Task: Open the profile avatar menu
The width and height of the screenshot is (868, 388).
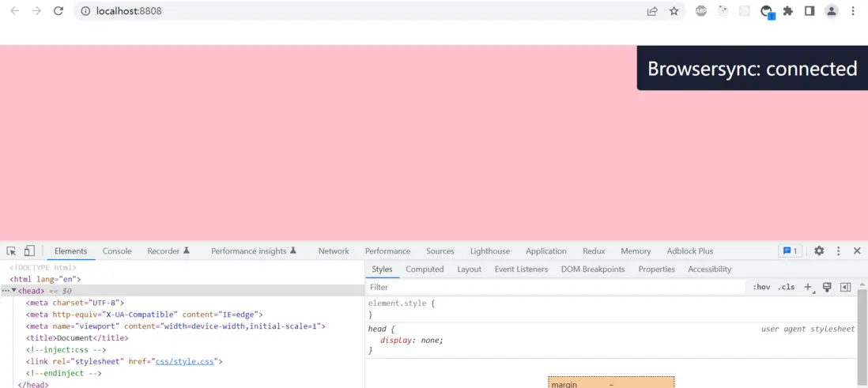Action: (831, 11)
